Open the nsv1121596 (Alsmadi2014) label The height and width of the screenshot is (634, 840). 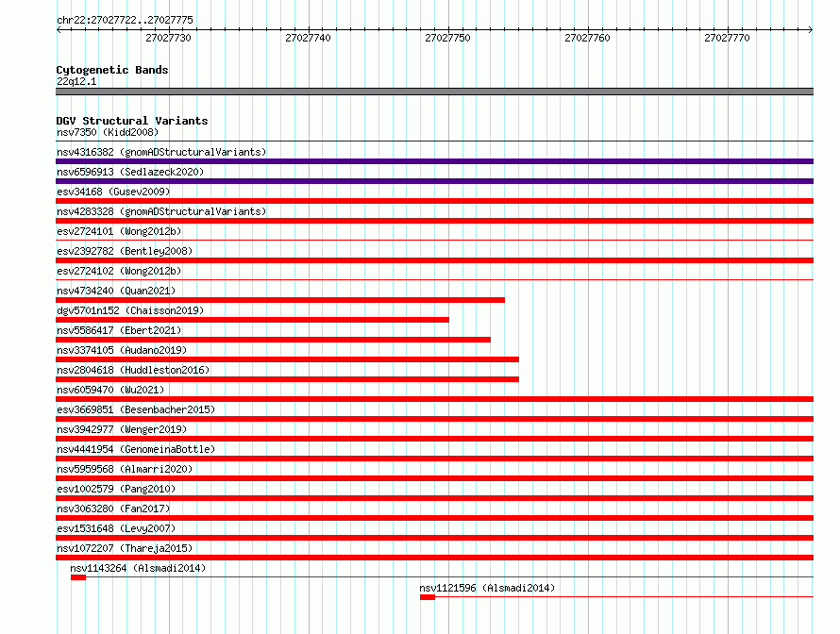[x=487, y=588]
